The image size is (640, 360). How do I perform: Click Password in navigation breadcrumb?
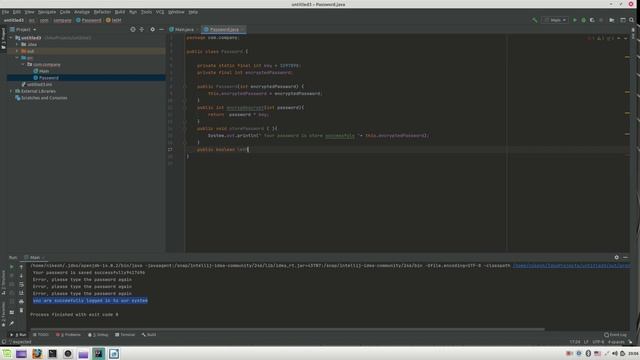coord(89,20)
